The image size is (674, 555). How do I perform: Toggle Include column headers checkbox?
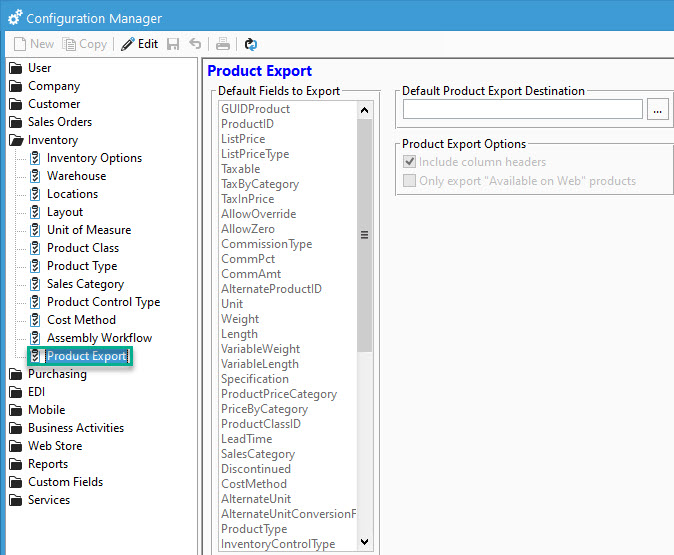pyautogui.click(x=409, y=162)
